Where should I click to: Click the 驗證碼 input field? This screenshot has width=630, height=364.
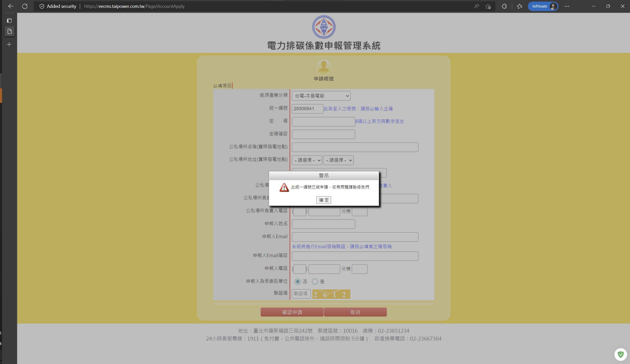tap(301, 294)
